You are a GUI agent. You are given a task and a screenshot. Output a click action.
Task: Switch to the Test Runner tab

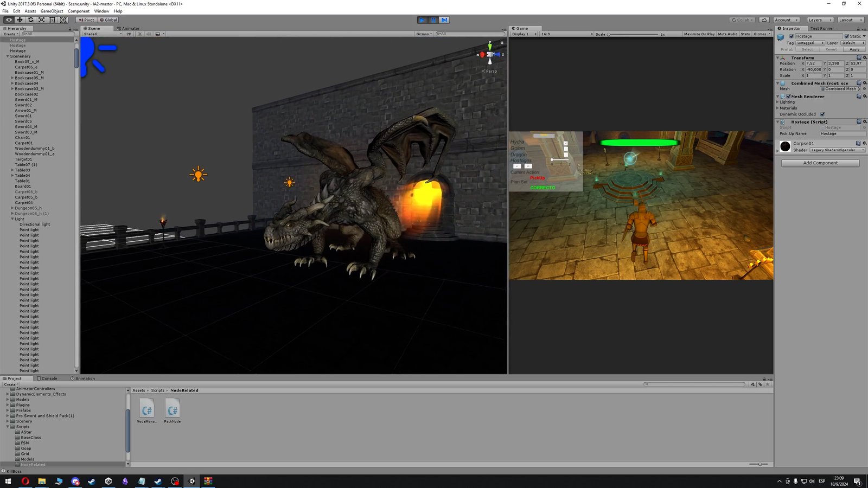pos(822,28)
